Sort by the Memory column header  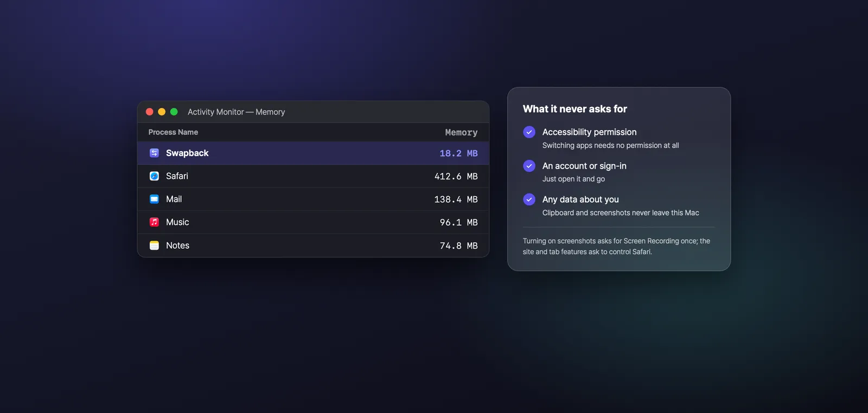click(461, 132)
